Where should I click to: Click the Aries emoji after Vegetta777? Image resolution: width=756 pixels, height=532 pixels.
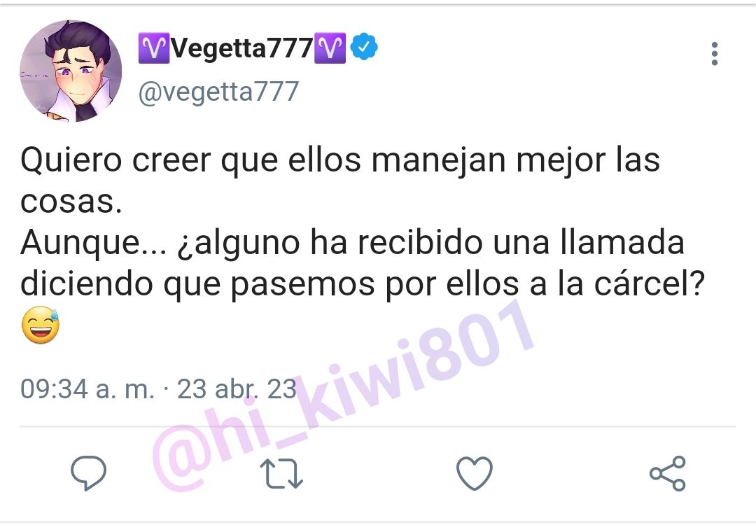tap(330, 48)
